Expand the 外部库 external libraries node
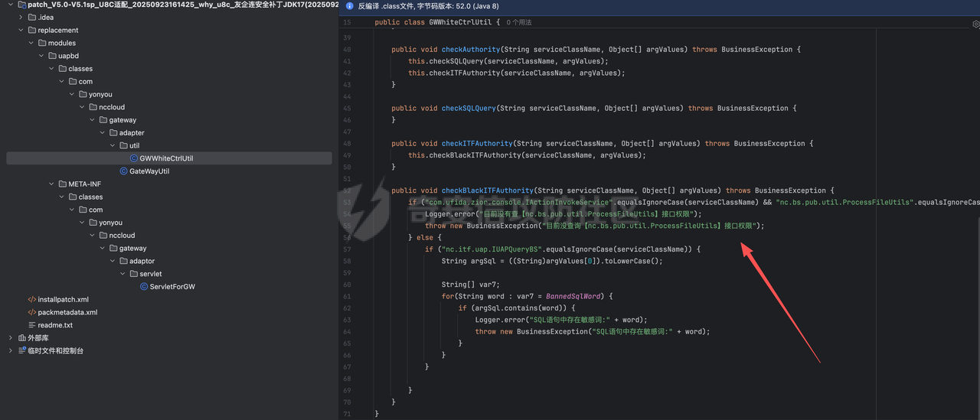This screenshot has width=980, height=420. (11, 338)
